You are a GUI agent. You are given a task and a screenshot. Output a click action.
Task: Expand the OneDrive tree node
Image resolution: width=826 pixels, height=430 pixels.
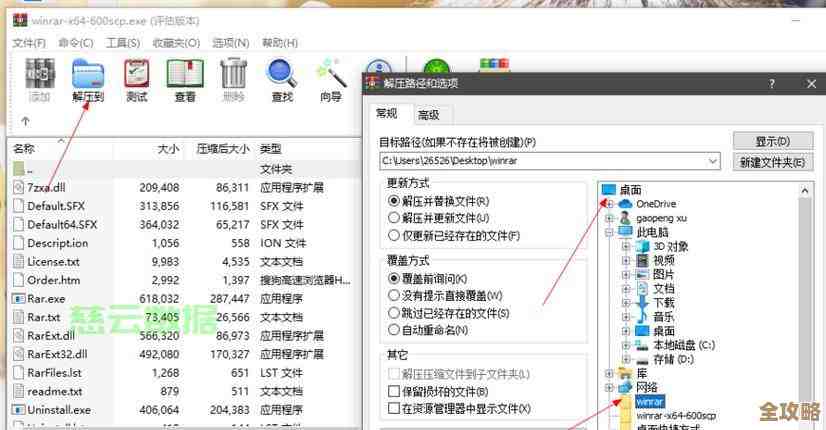click(609, 204)
